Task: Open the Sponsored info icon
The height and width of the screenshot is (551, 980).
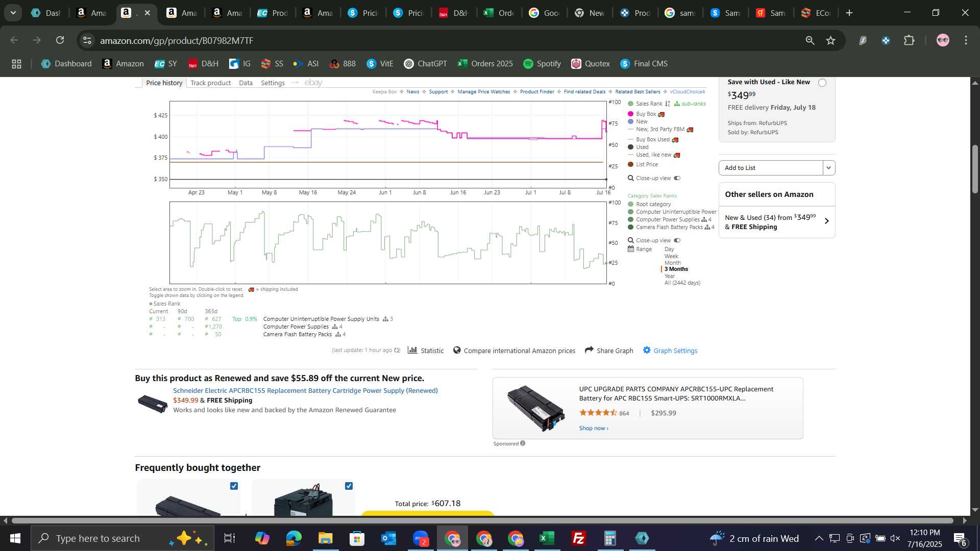Action: coord(523,443)
